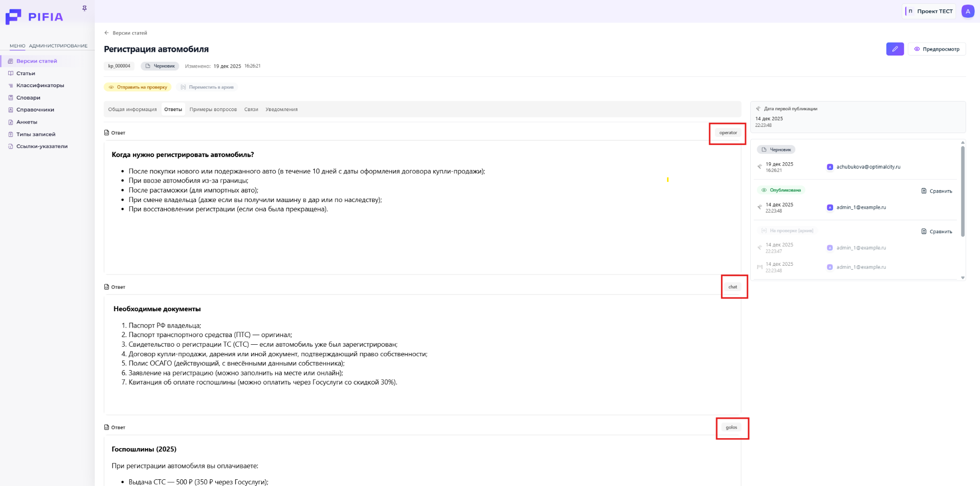Open Ссылки-указатели in the sidebar

42,147
